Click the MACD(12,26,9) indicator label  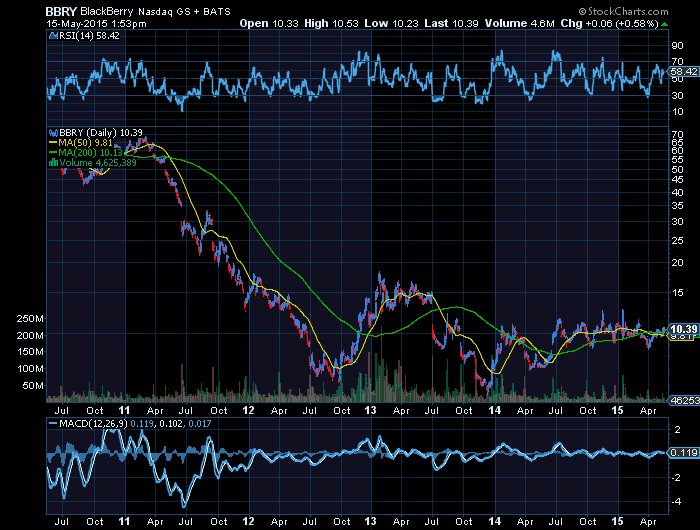click(94, 423)
